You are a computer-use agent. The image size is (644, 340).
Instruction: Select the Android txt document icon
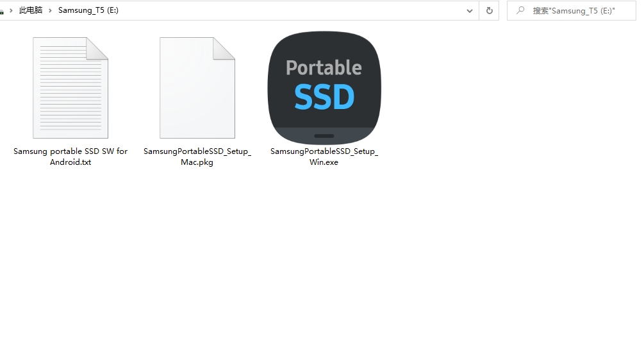coord(70,88)
